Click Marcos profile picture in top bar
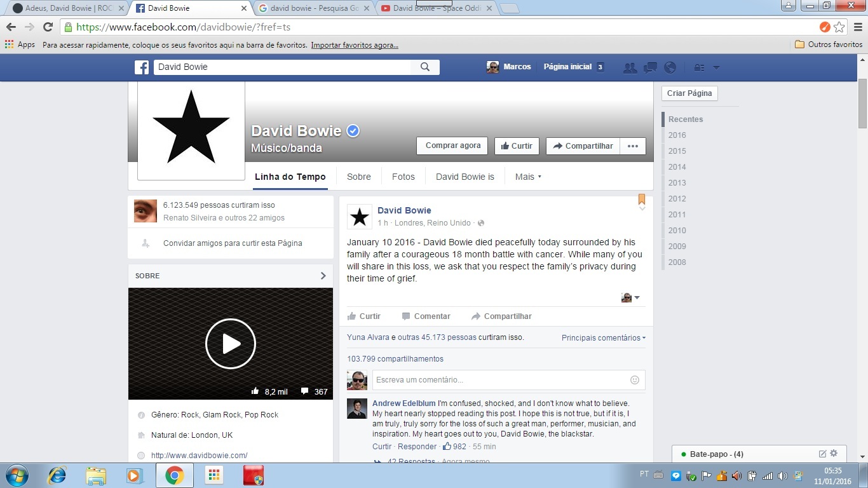Image resolution: width=868 pixels, height=488 pixels. pos(492,67)
